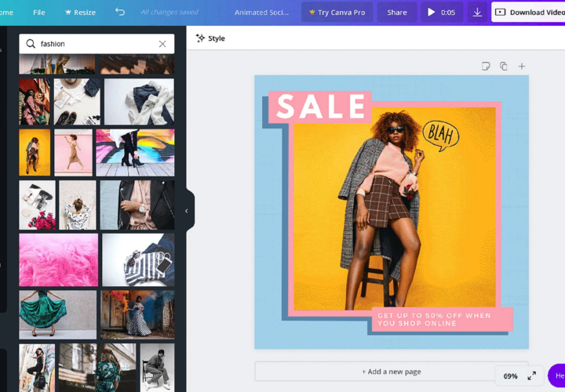Collapse the side panel arrow handle
The image size is (565, 392).
(x=187, y=211)
